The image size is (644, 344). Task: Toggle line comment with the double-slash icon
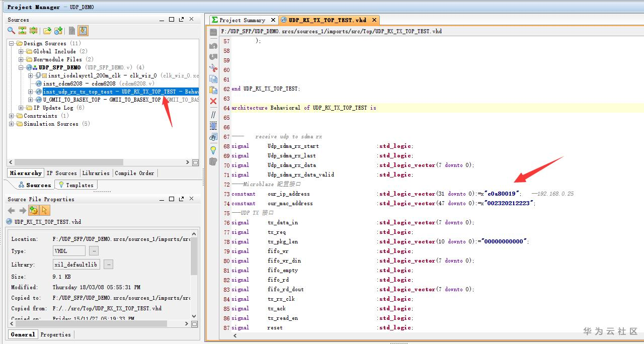point(213,115)
